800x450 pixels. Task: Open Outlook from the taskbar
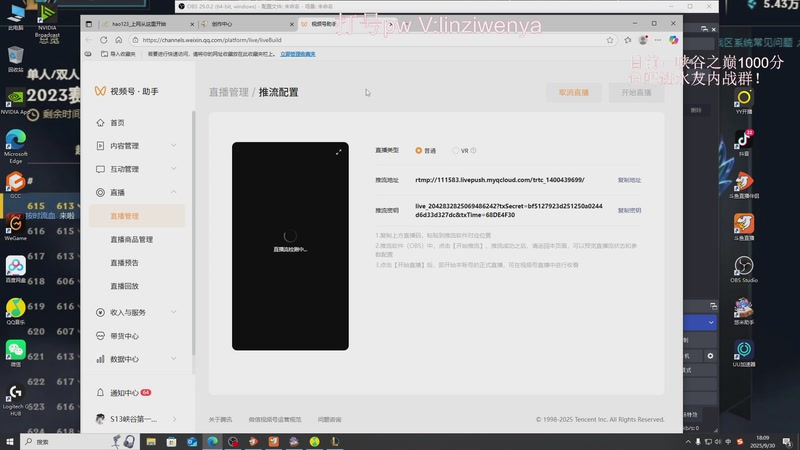[x=192, y=442]
